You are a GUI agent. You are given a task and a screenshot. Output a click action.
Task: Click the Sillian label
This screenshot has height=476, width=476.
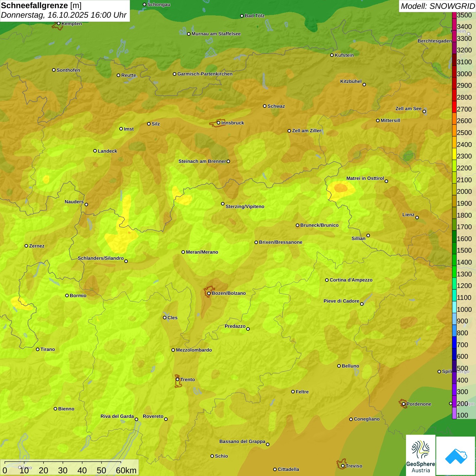tap(358, 238)
